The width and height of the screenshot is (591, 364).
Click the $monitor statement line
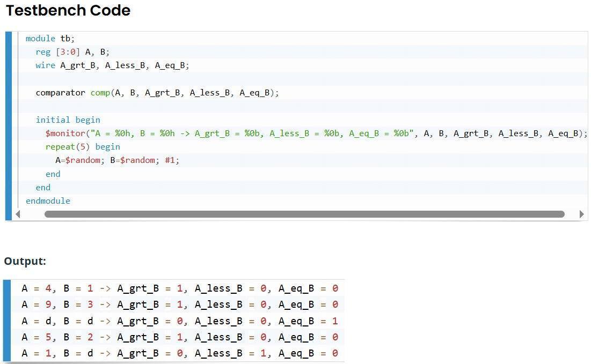pyautogui.click(x=316, y=133)
